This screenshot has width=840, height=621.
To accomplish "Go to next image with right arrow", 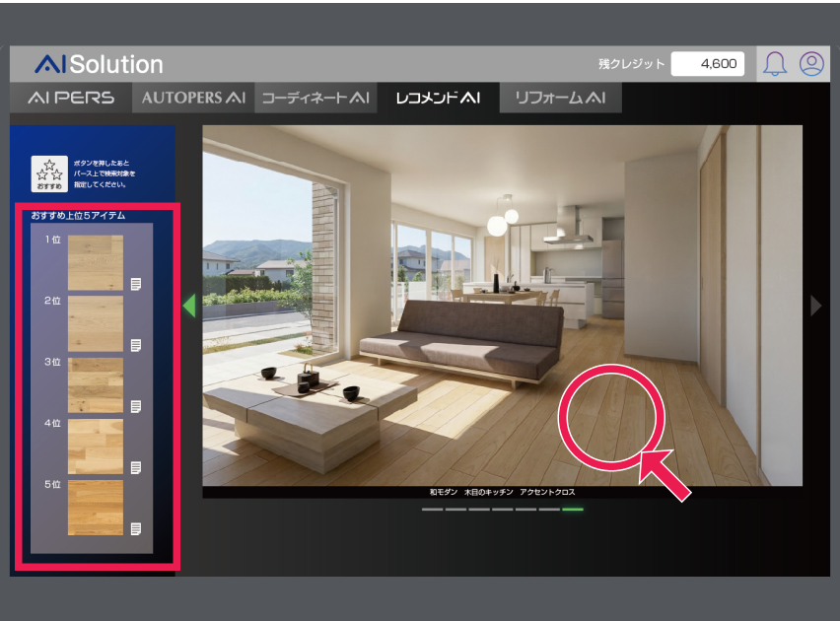I will 816,306.
